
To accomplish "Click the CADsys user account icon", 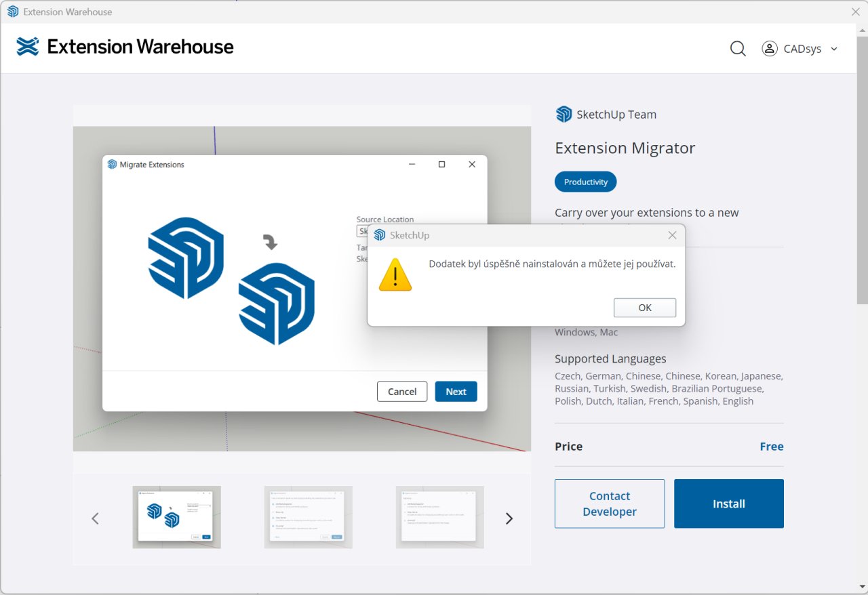I will 769,49.
